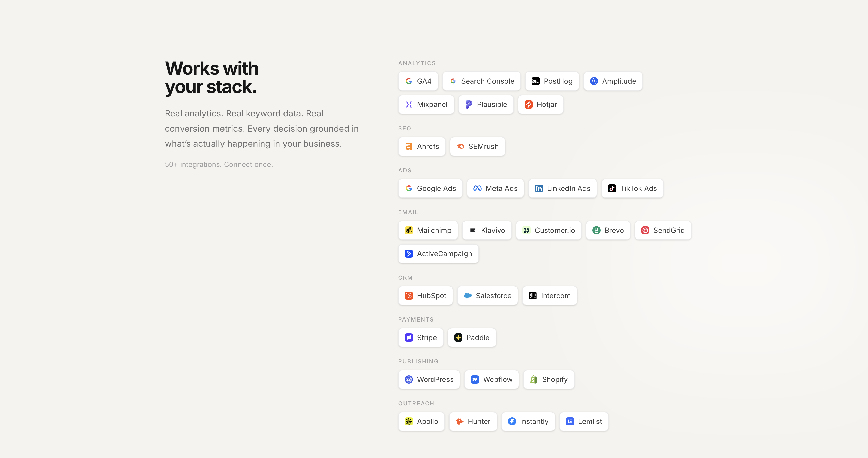Click the TikTok Ads logo icon
The height and width of the screenshot is (458, 868).
[x=611, y=188]
